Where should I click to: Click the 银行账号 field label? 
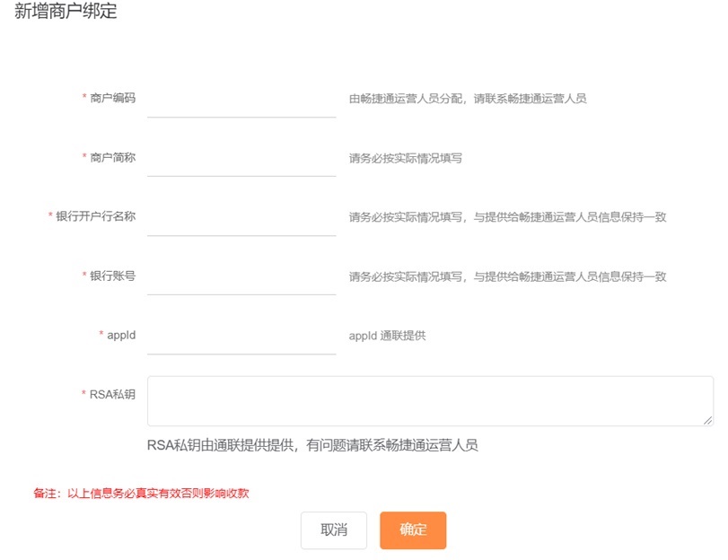[x=112, y=276]
